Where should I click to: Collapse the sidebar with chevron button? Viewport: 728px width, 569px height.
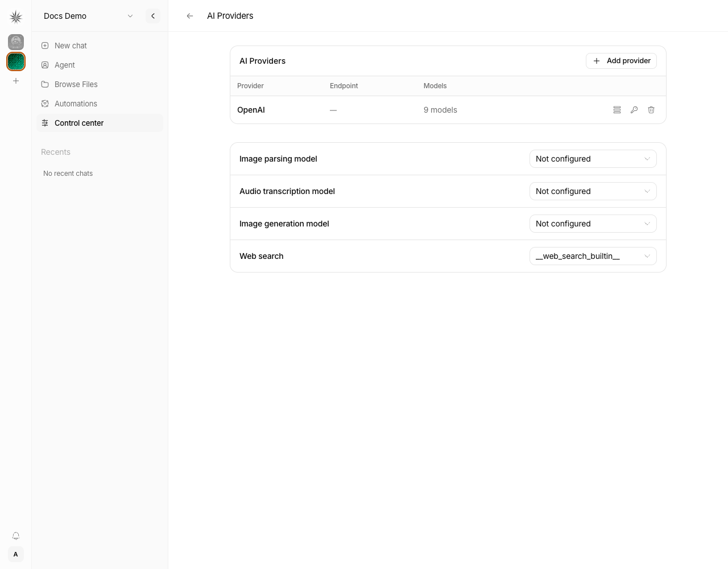tap(153, 16)
